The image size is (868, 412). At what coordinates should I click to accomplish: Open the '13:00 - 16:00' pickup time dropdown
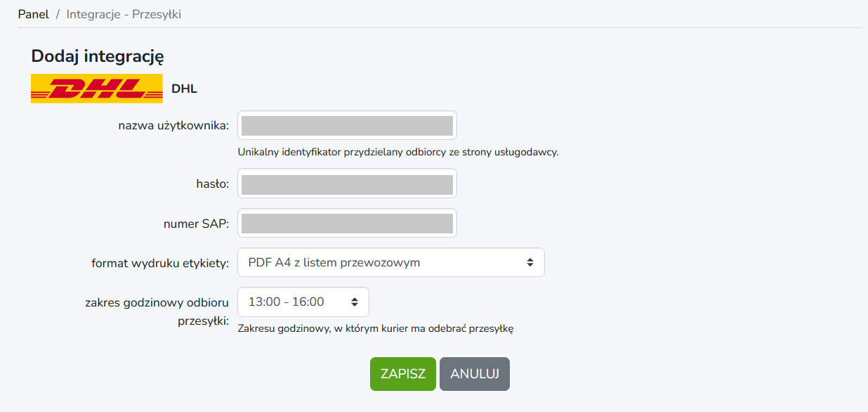[x=303, y=302]
